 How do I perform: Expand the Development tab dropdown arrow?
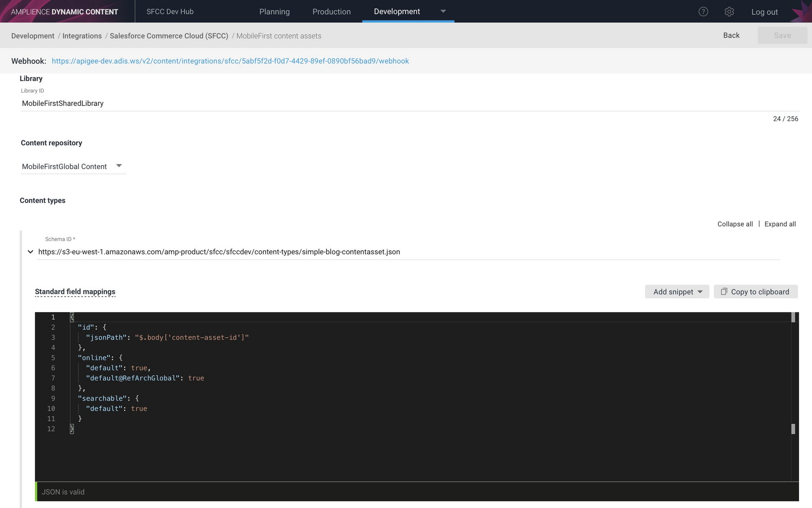coord(443,11)
